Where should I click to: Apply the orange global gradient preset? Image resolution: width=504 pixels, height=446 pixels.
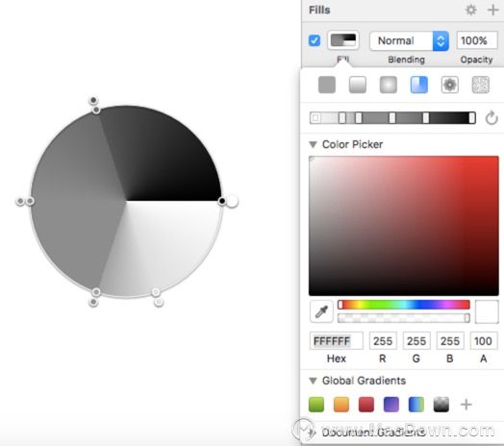[x=341, y=405]
